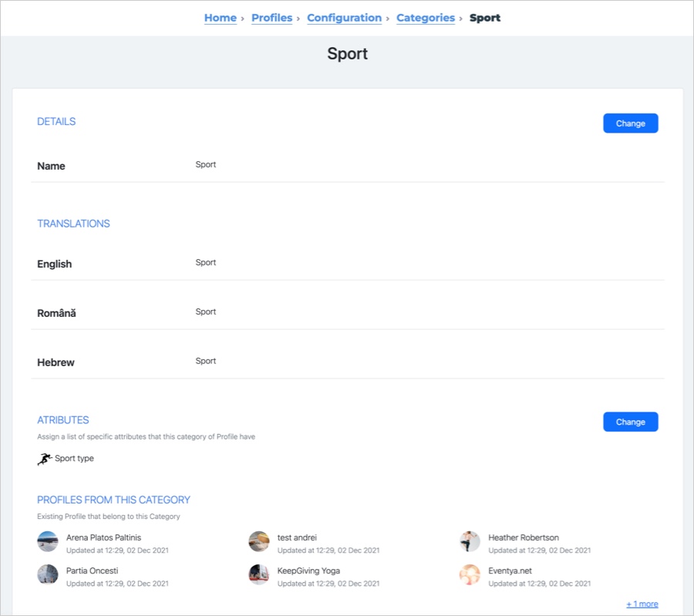Click the Română row label

[56, 313]
